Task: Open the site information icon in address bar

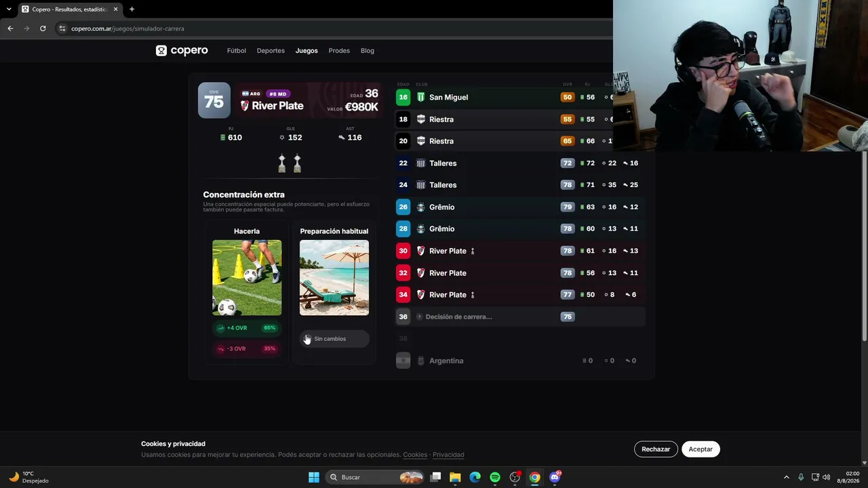Action: [x=62, y=28]
